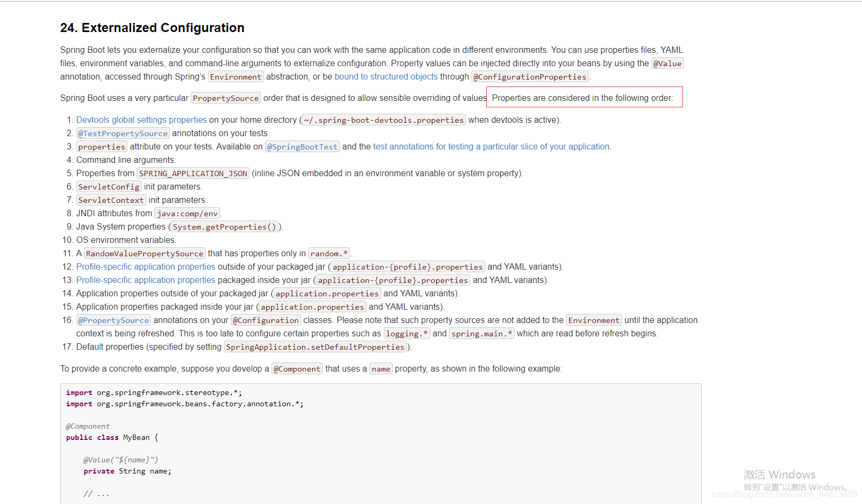Screen dimensions: 862x504
Task: Click the @TestPropertySource link
Action: [123, 133]
